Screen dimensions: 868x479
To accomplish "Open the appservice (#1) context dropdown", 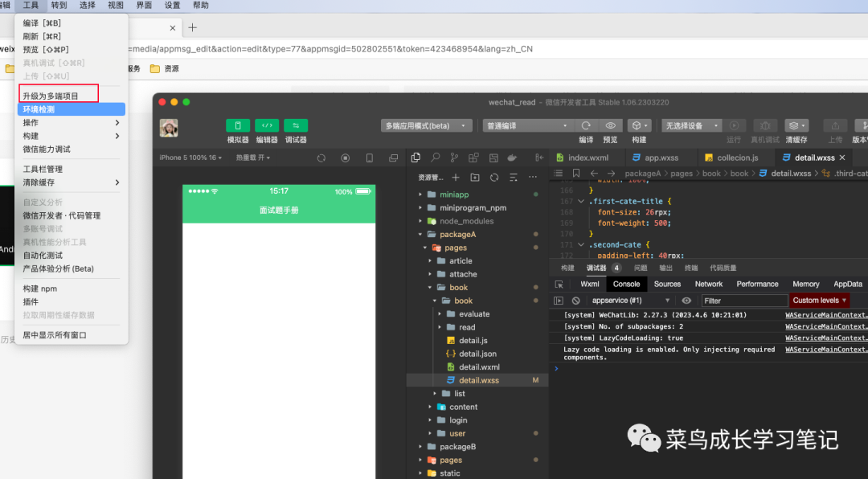I will pos(631,301).
